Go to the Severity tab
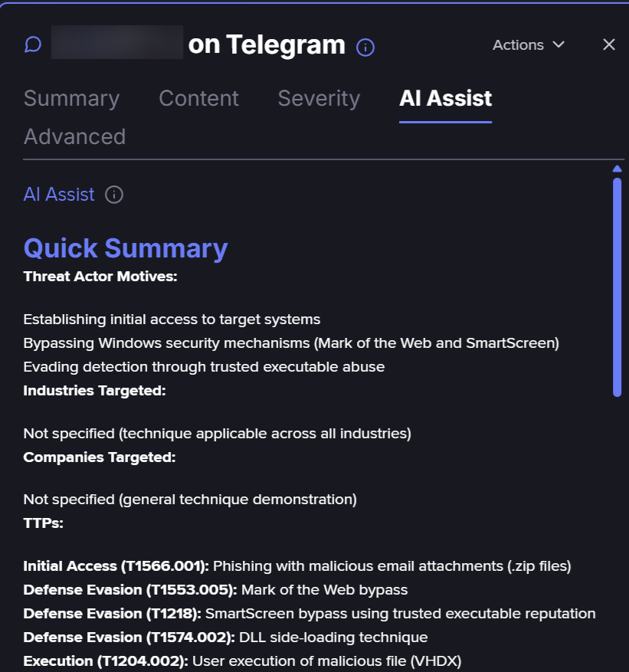This screenshot has height=672, width=629. point(319,99)
